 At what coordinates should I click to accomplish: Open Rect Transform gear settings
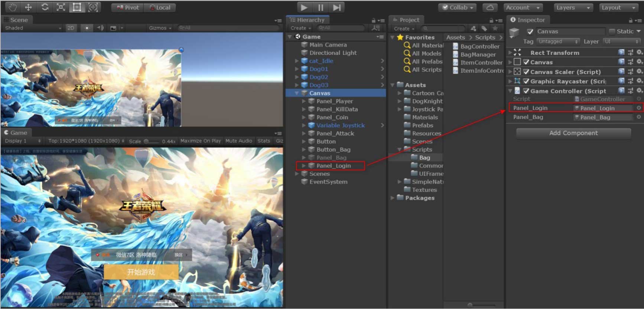[639, 52]
